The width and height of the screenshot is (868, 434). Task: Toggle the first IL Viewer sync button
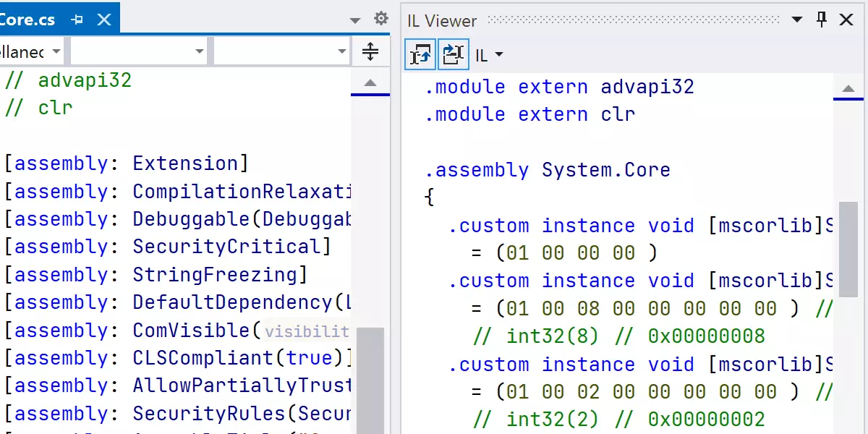coord(420,54)
